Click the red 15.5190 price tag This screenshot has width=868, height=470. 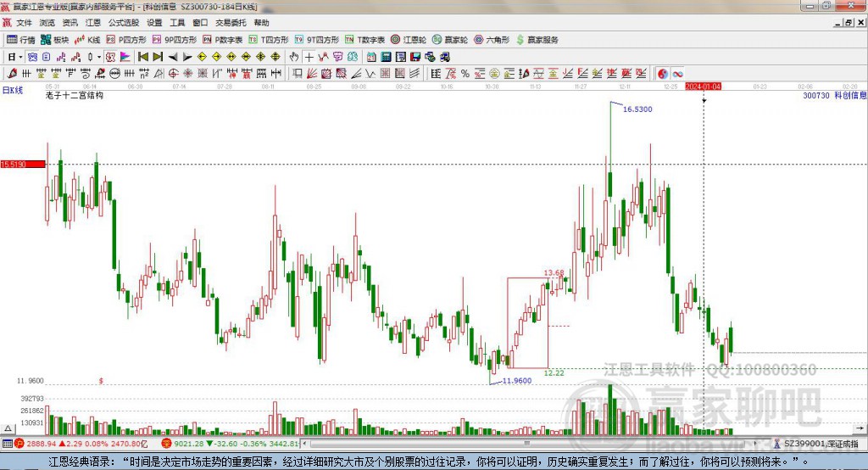click(23, 164)
